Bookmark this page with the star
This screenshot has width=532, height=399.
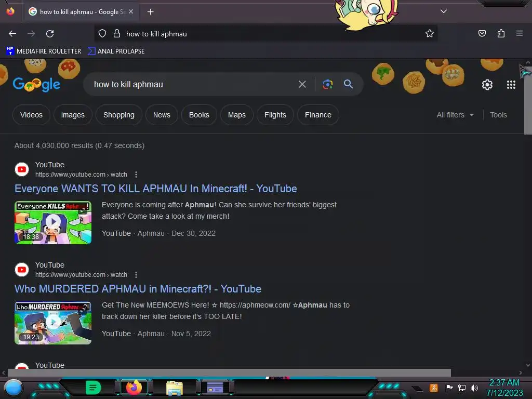pos(430,34)
